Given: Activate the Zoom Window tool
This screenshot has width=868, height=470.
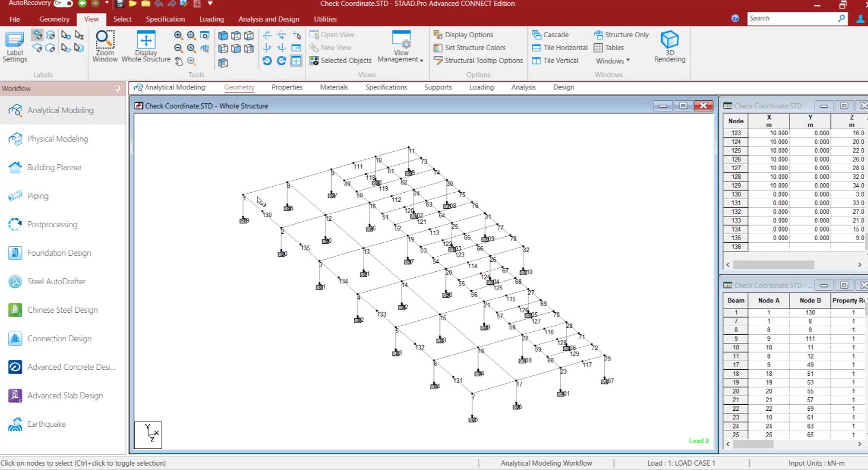Looking at the screenshot, I should pyautogui.click(x=104, y=47).
